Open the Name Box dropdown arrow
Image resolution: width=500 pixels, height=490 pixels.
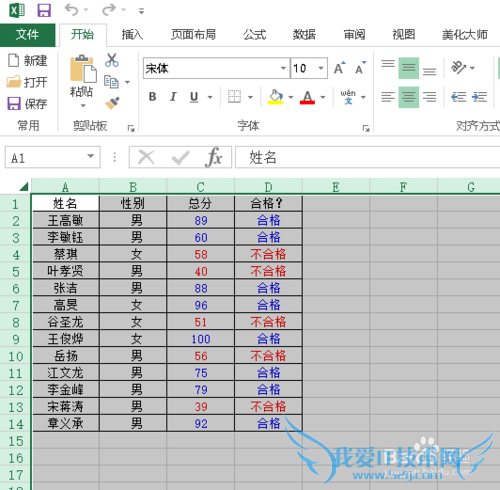click(90, 156)
